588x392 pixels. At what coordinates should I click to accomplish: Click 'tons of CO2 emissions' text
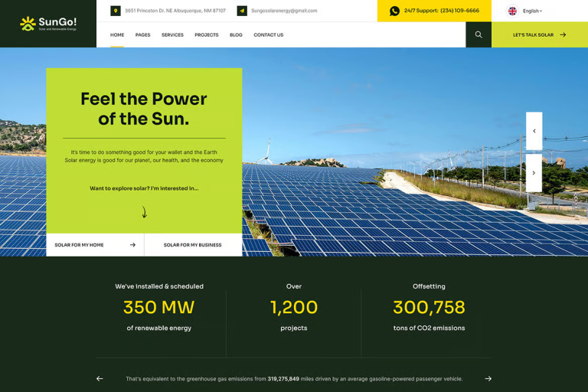point(429,328)
